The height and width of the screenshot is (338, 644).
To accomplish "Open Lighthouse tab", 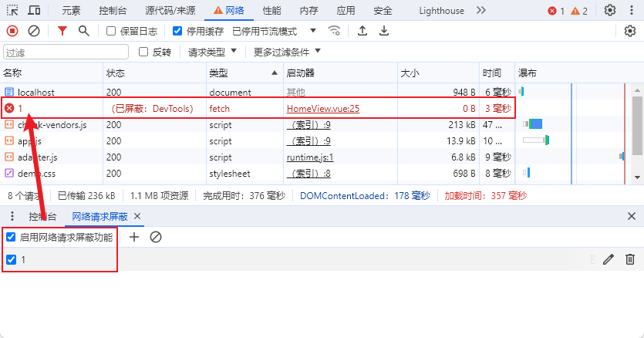I will tap(441, 11).
